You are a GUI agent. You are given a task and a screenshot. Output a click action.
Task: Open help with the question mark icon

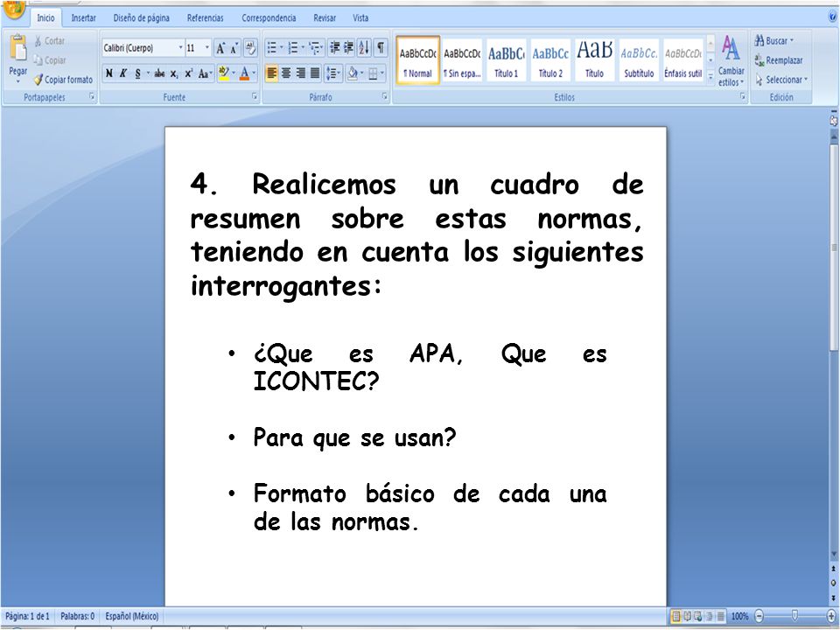click(x=833, y=17)
